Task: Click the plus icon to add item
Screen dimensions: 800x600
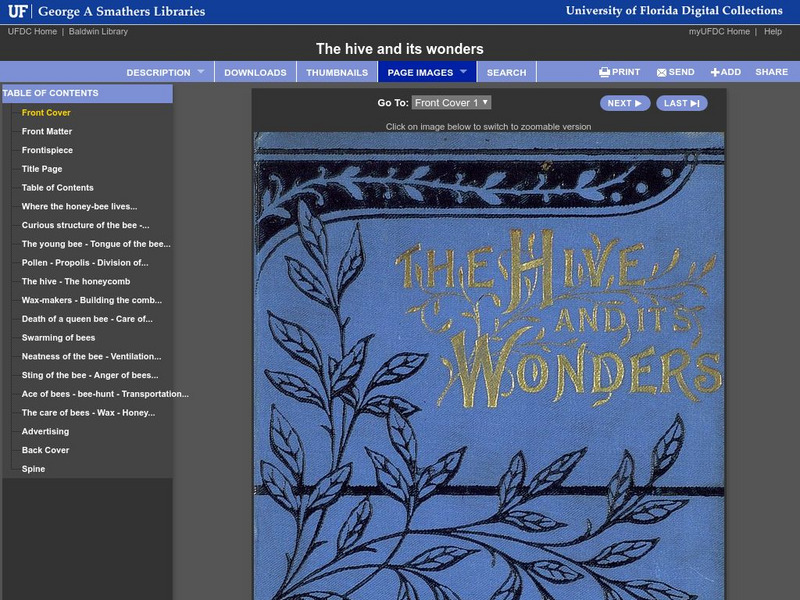Action: tap(713, 71)
